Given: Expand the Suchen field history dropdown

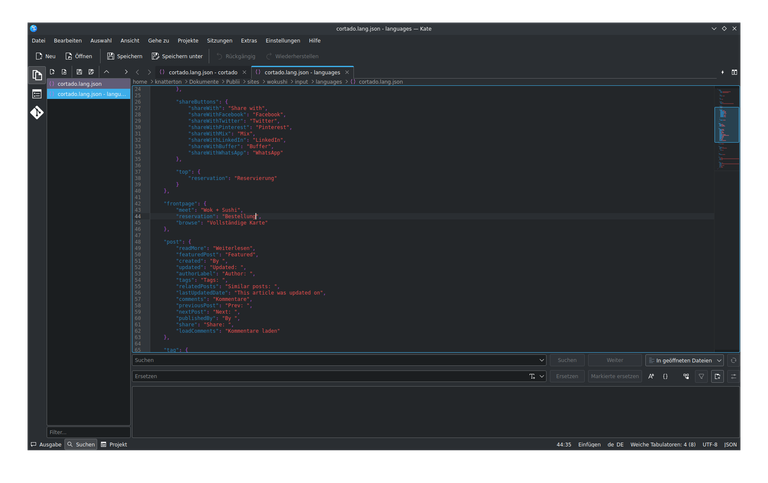Looking at the screenshot, I should [541, 360].
